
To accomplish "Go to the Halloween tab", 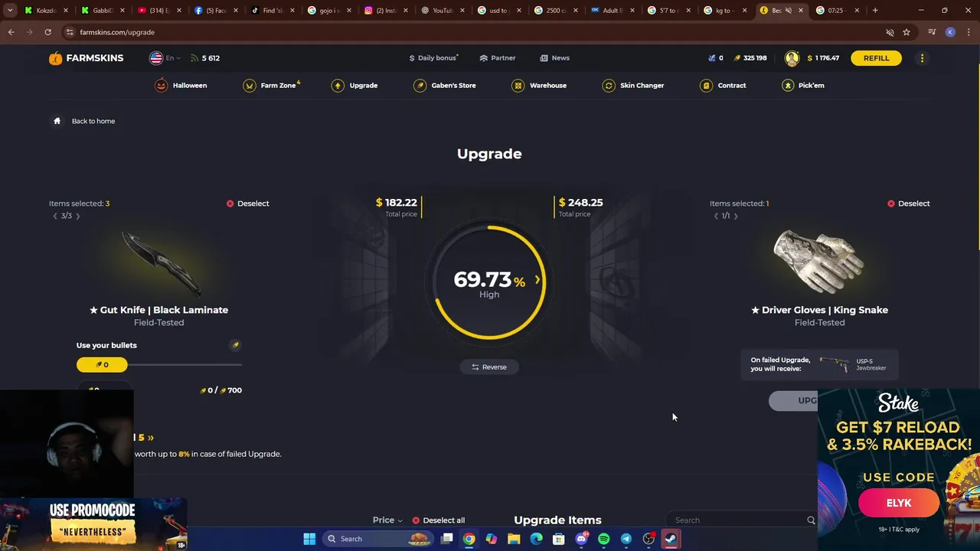I will point(181,86).
